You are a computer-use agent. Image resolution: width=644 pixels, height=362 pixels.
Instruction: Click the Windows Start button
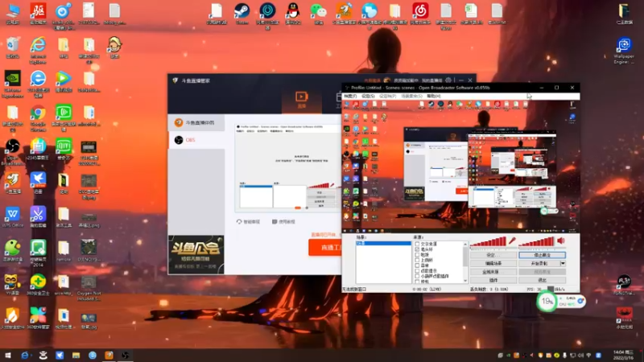click(7, 356)
